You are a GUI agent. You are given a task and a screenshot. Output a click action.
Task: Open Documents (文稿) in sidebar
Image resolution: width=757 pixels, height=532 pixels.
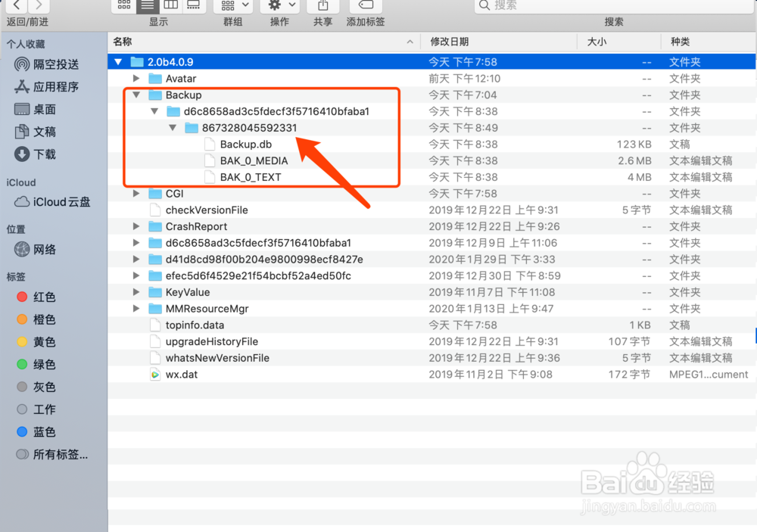click(x=36, y=132)
